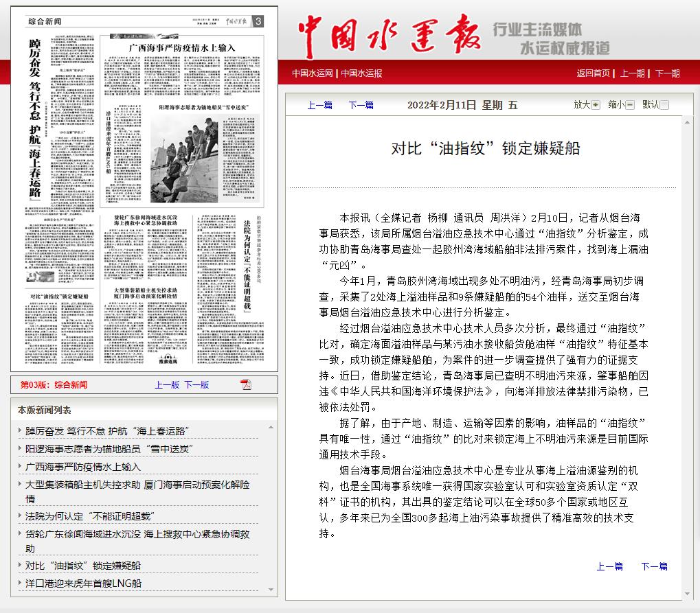Click 放大 text label

pyautogui.click(x=582, y=105)
